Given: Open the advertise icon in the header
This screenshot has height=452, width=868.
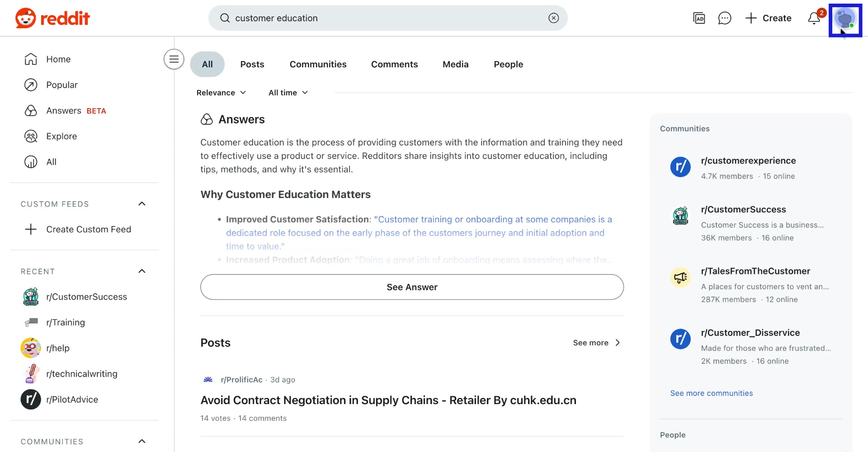Looking at the screenshot, I should (x=699, y=18).
